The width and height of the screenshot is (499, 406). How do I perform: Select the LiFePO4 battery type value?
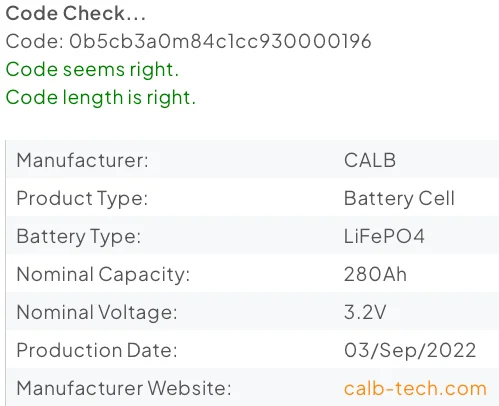[384, 236]
